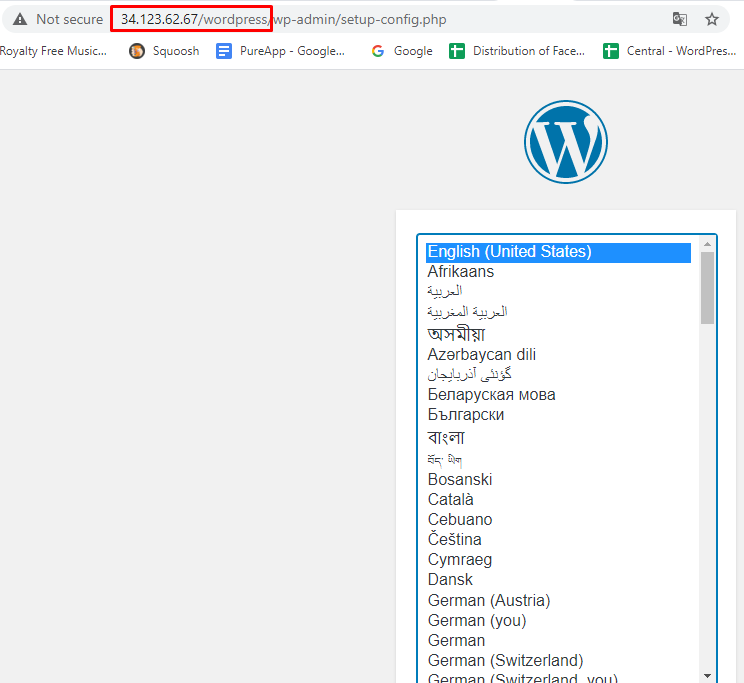The image size is (744, 683).
Task: Click the language list scrollbar thumb
Action: 707,288
